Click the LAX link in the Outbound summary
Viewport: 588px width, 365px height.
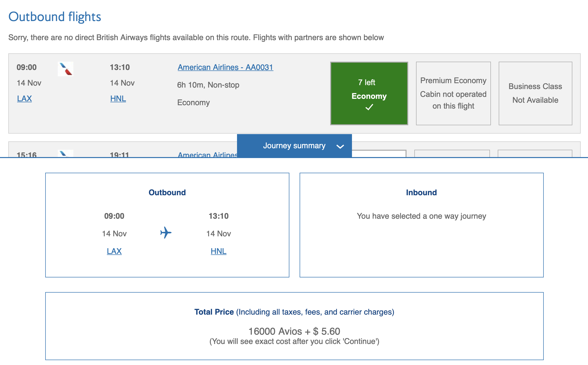tap(114, 251)
